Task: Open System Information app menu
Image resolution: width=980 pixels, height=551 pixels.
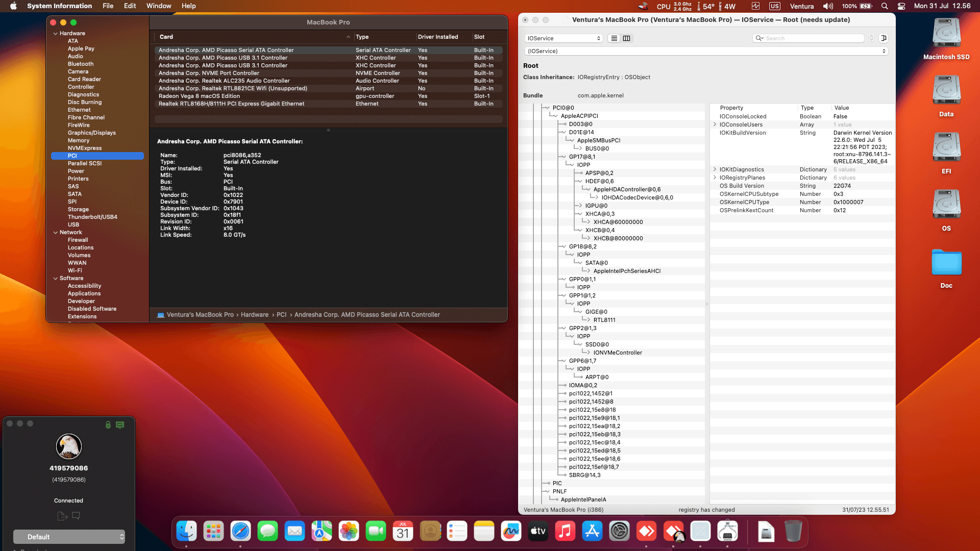Action: pos(59,6)
